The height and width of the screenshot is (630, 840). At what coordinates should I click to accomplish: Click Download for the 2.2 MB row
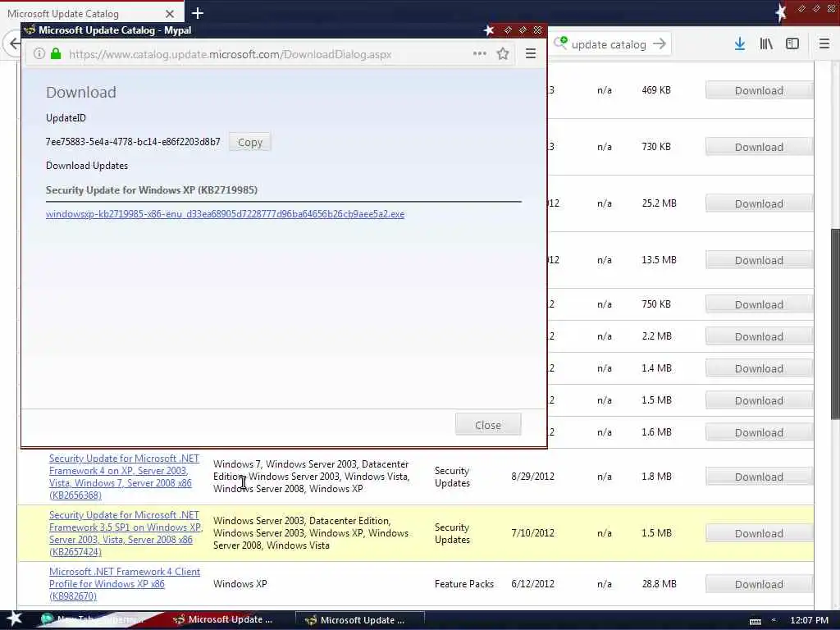click(x=759, y=336)
